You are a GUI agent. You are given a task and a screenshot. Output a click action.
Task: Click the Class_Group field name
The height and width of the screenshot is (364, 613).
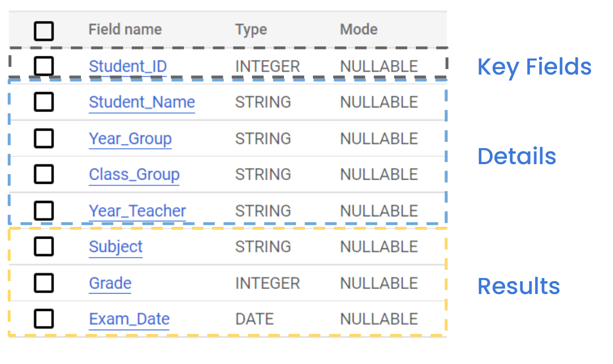click(134, 175)
